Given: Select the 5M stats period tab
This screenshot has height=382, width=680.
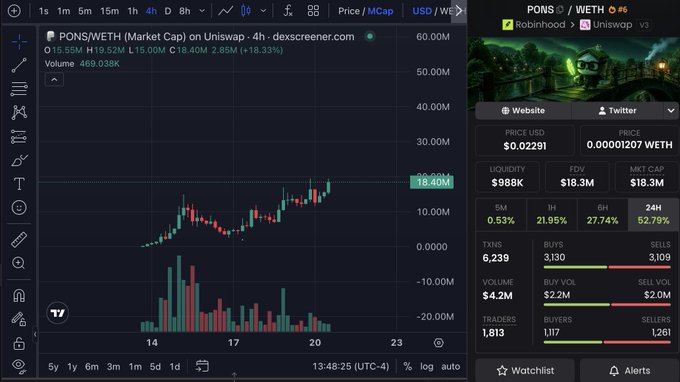Looking at the screenshot, I should [x=501, y=215].
